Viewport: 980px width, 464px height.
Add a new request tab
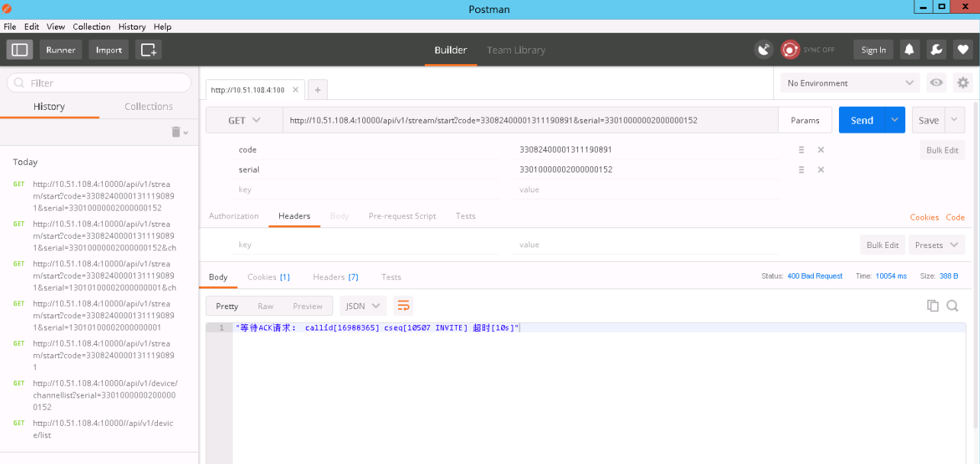tap(317, 89)
